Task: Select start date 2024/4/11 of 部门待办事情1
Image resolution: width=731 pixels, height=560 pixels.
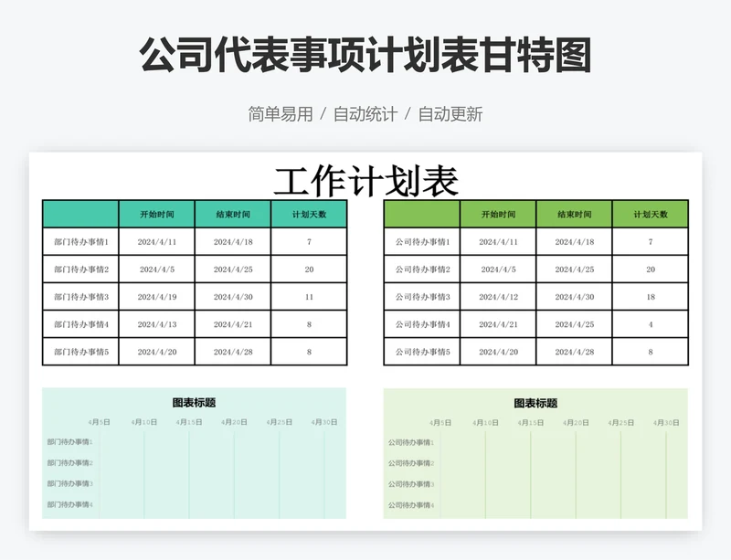Action: pyautogui.click(x=157, y=241)
